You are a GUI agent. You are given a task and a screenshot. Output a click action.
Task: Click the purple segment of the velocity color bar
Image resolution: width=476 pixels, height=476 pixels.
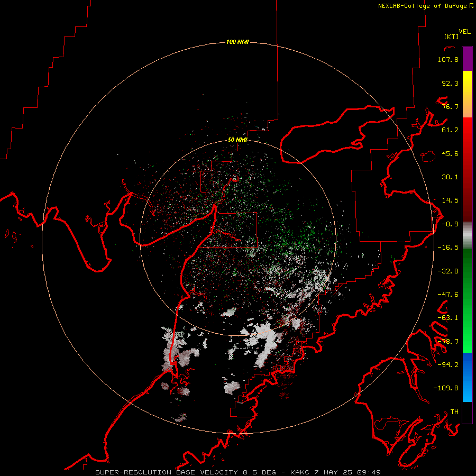467,59
